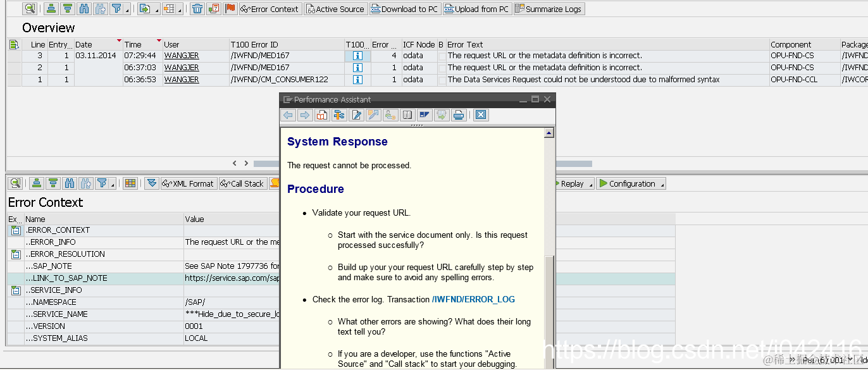
Task: Click the Error Text column header
Action: [607, 44]
